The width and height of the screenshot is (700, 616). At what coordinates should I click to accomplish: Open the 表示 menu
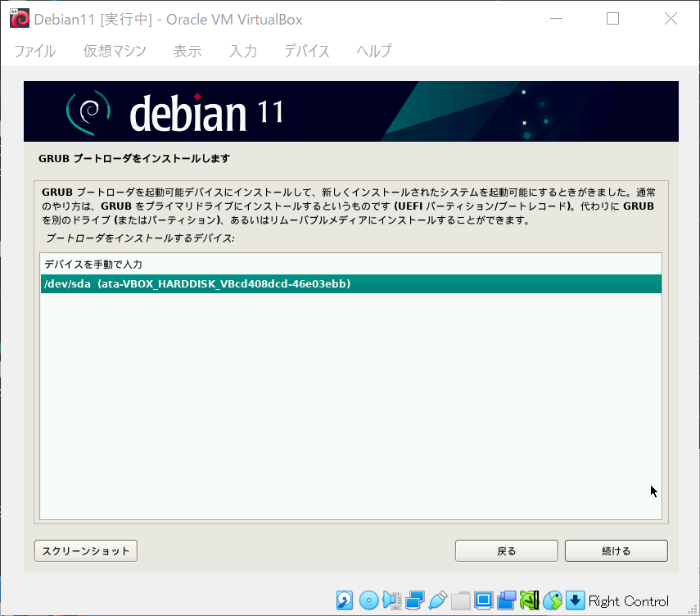[x=187, y=51]
